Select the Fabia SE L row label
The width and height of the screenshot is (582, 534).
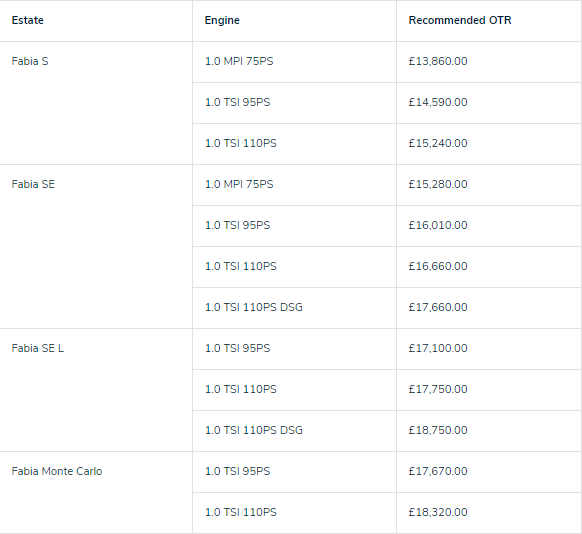[x=37, y=348]
